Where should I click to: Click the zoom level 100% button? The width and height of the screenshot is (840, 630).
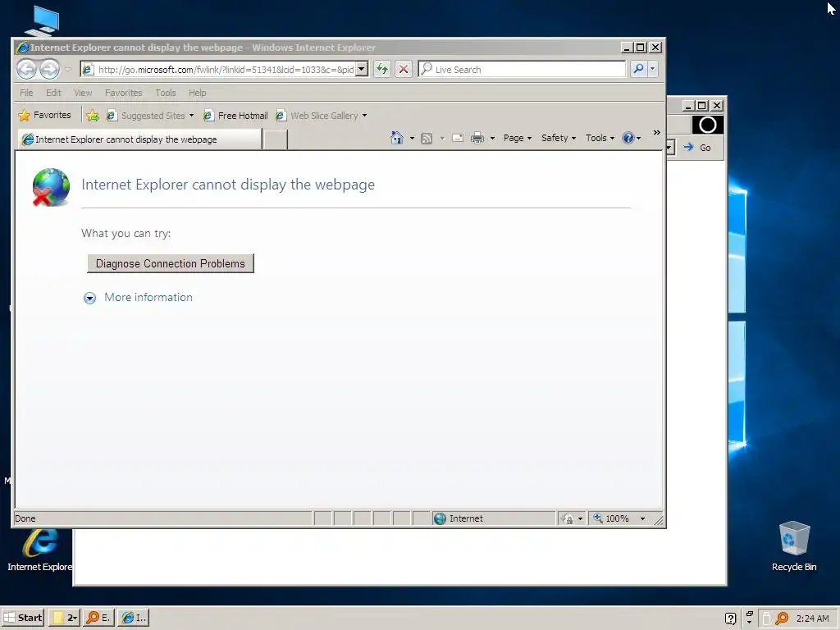(612, 518)
